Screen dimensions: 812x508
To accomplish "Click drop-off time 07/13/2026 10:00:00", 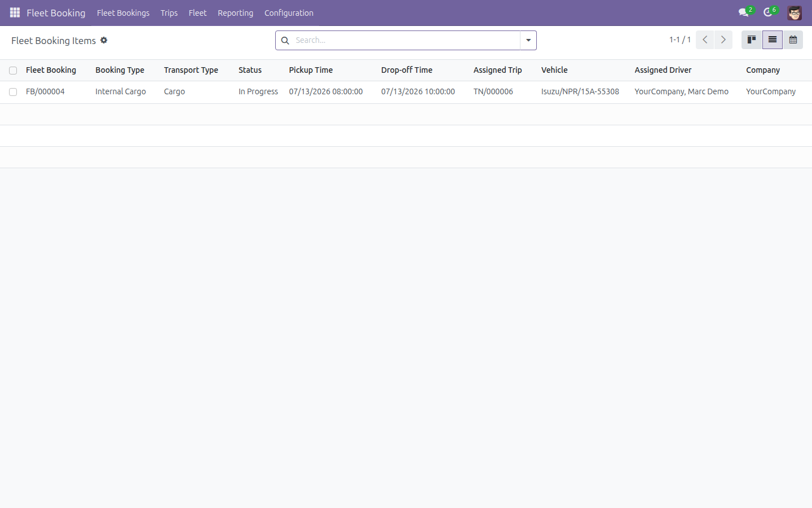I will [x=418, y=91].
